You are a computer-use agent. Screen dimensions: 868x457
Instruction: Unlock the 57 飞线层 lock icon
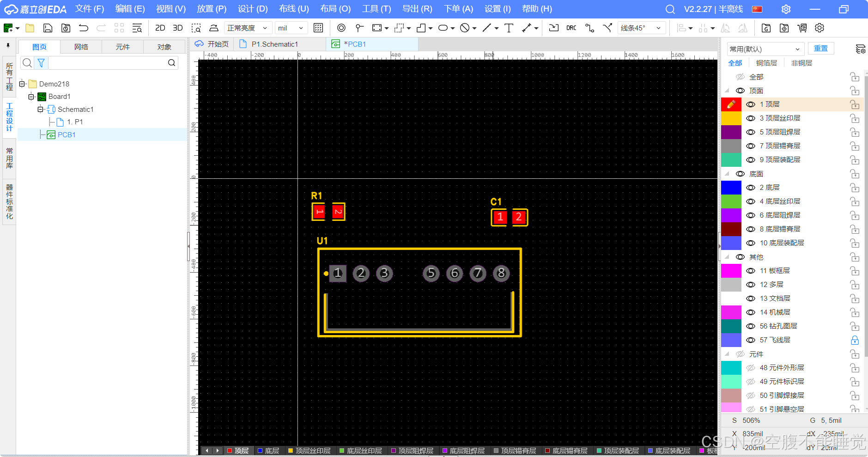(x=855, y=340)
